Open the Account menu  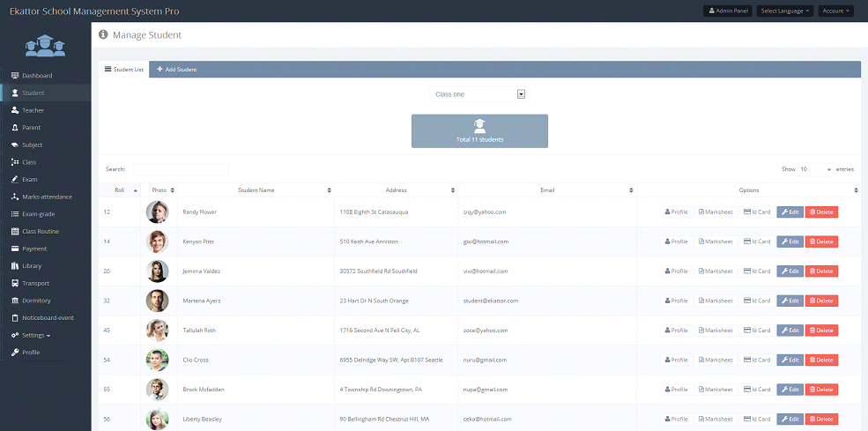835,11
